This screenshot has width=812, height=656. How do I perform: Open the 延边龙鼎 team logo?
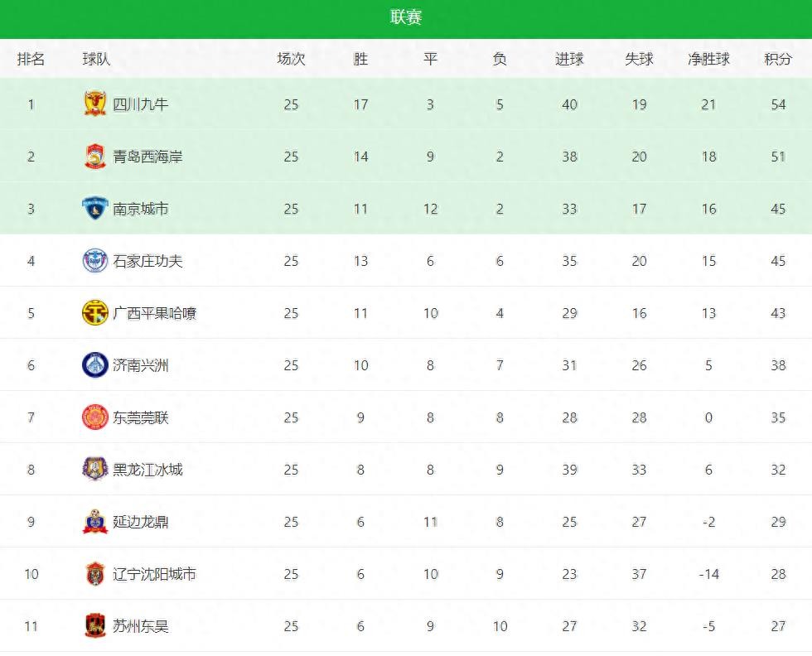click(95, 522)
